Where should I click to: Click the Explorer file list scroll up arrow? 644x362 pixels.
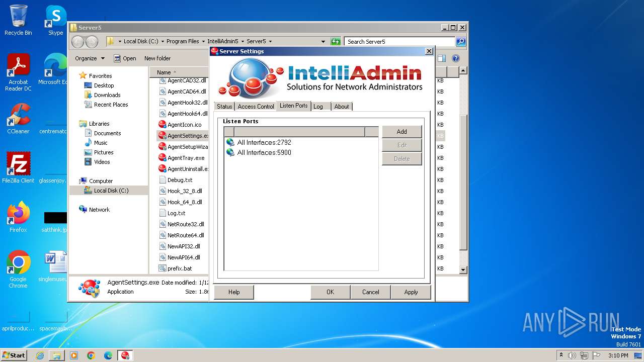(463, 71)
